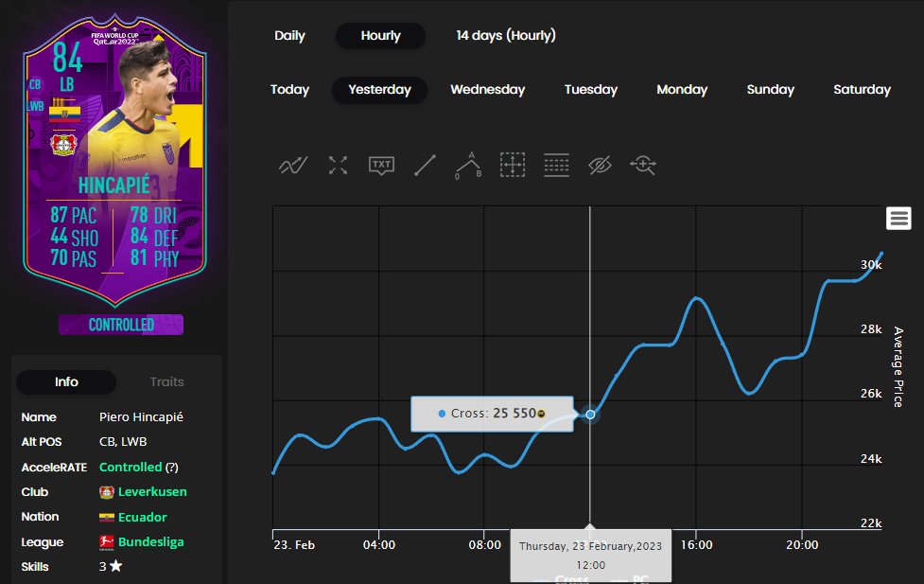Open the Leverkusen club link
This screenshot has width=924, height=584.
point(152,492)
